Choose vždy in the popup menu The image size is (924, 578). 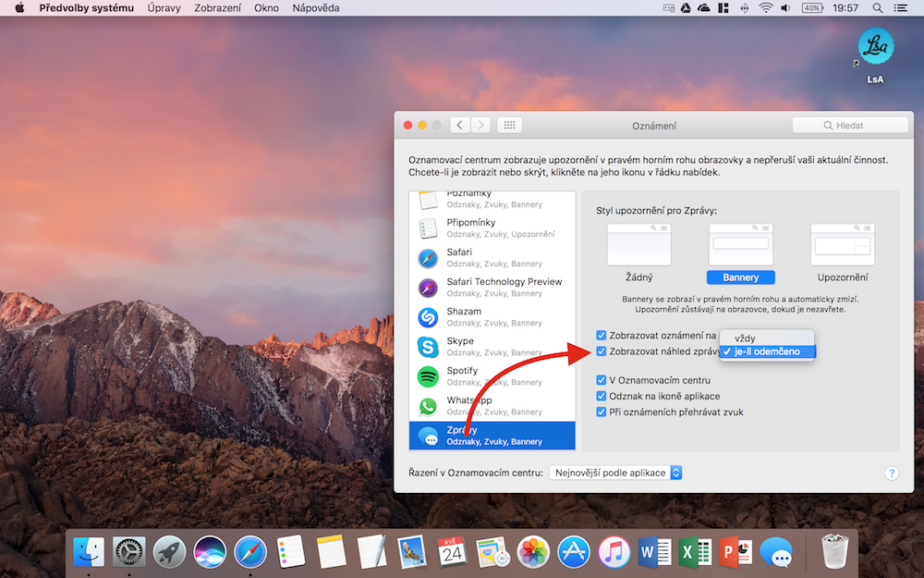pos(767,338)
